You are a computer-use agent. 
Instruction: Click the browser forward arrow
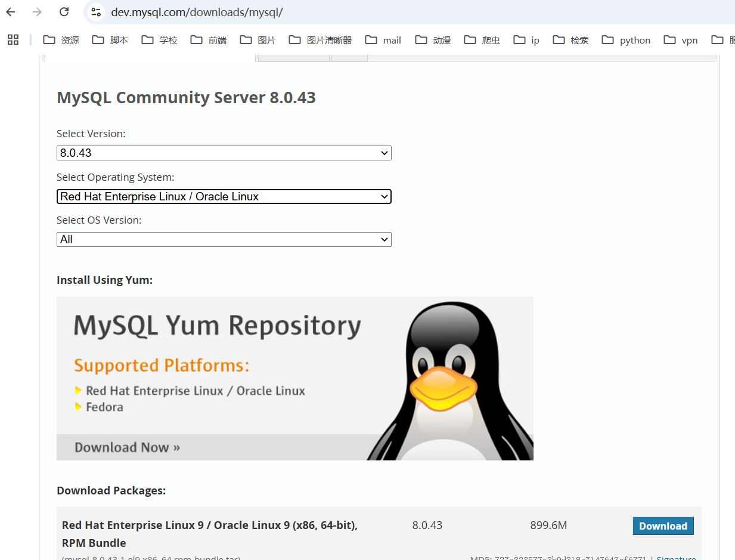tap(37, 12)
